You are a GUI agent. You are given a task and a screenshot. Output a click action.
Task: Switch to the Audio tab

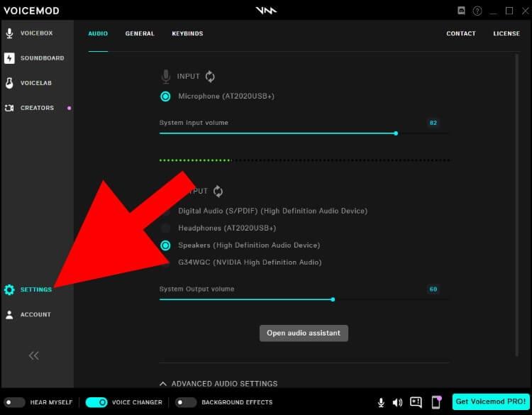click(x=98, y=33)
